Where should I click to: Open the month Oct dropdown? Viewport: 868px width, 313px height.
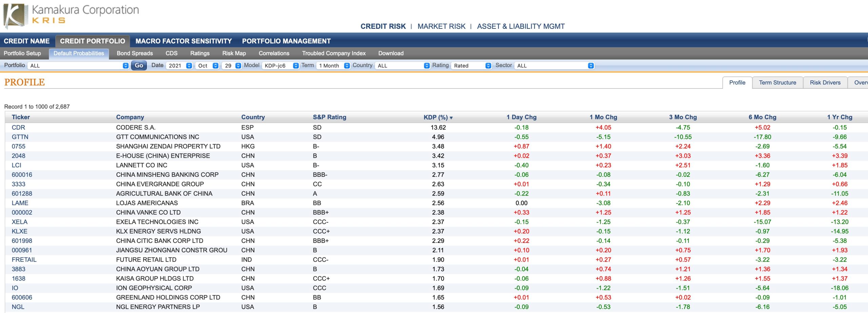tap(207, 66)
